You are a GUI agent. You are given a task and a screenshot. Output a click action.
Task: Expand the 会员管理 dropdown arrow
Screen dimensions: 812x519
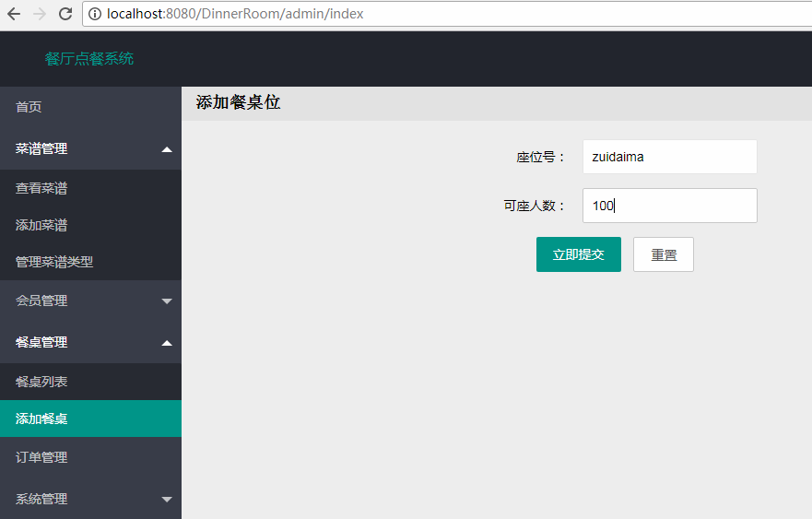pyautogui.click(x=167, y=301)
